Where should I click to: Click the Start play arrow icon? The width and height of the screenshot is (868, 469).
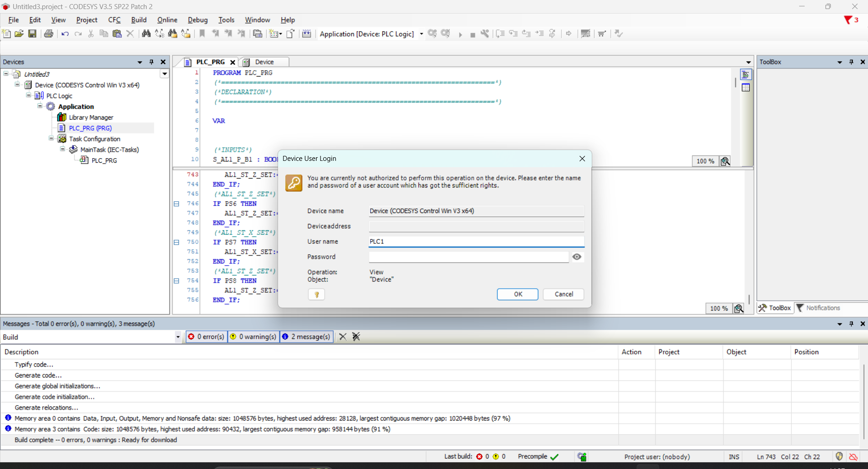(460, 34)
